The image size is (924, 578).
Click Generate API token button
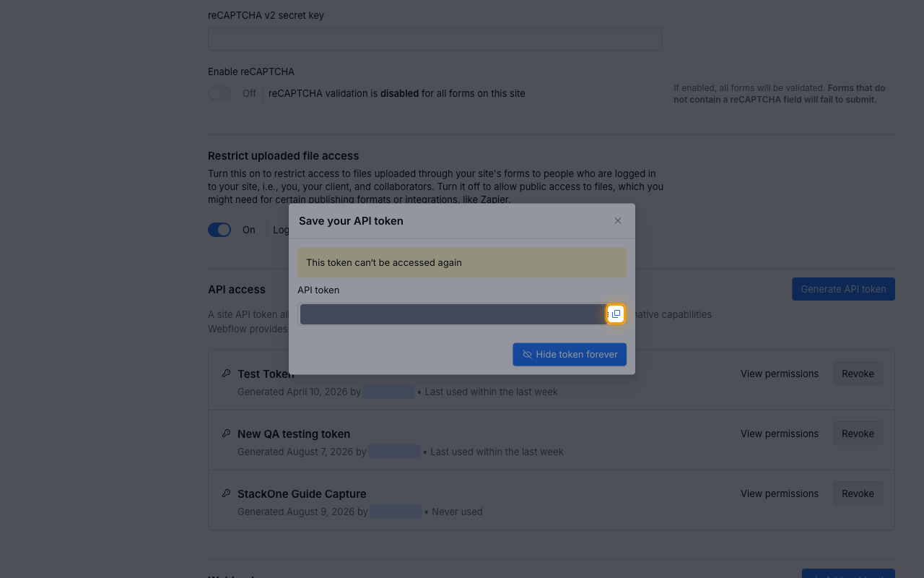(843, 289)
